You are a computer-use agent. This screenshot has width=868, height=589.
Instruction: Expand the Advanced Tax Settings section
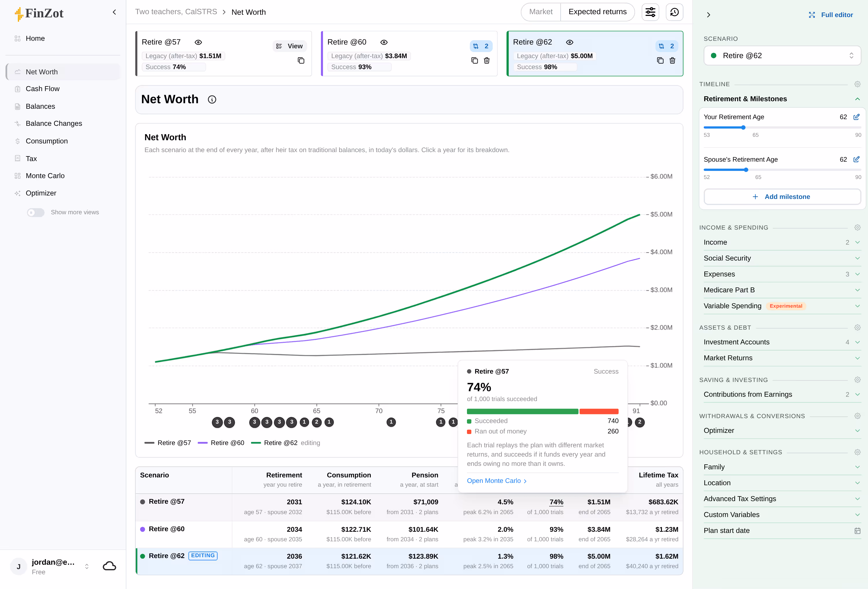point(782,499)
